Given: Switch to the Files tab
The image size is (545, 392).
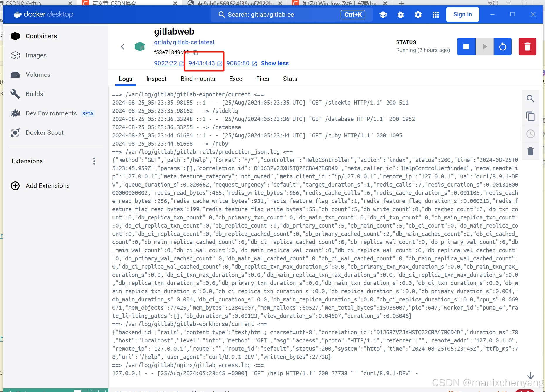Looking at the screenshot, I should pyautogui.click(x=262, y=79).
